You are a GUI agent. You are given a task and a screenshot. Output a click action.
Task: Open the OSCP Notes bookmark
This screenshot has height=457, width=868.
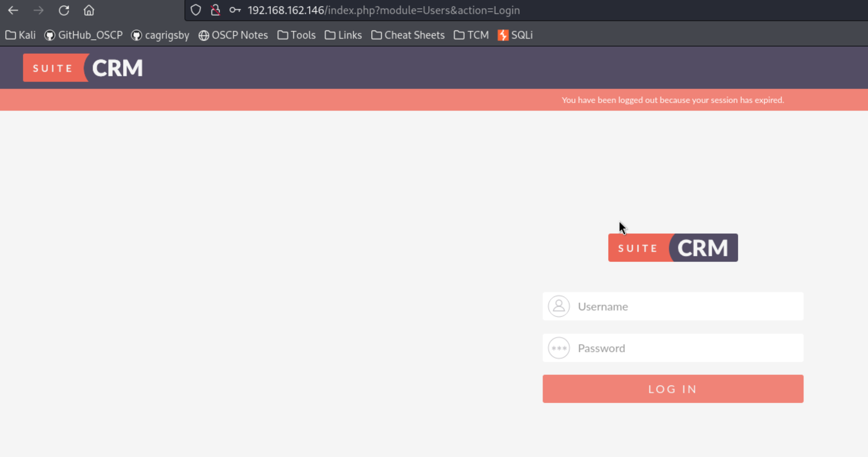(x=233, y=35)
